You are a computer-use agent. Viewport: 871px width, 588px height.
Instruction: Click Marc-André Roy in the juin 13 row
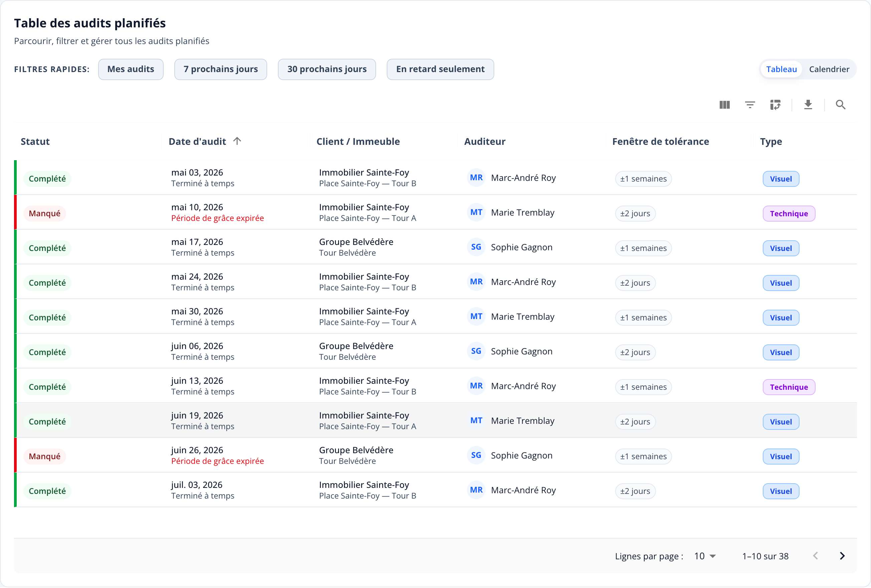tap(523, 386)
